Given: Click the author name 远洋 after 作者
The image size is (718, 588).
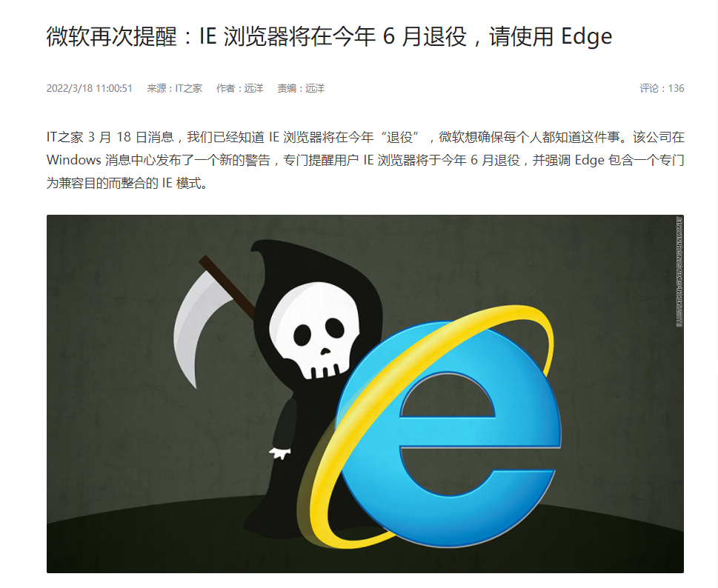Looking at the screenshot, I should point(253,88).
